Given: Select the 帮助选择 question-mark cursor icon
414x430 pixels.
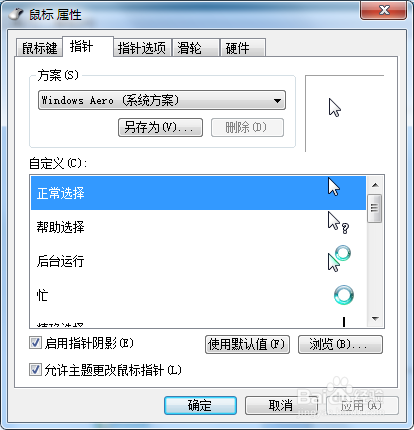Looking at the screenshot, I should 338,223.
